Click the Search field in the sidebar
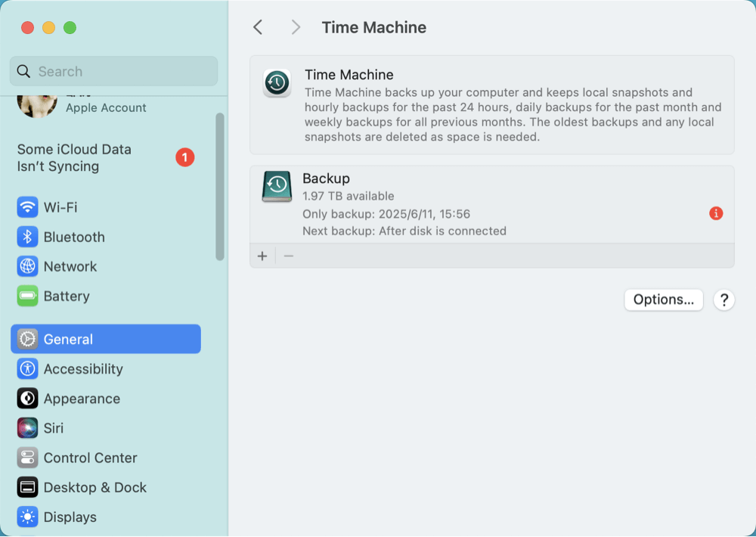The image size is (756, 537). pos(113,70)
